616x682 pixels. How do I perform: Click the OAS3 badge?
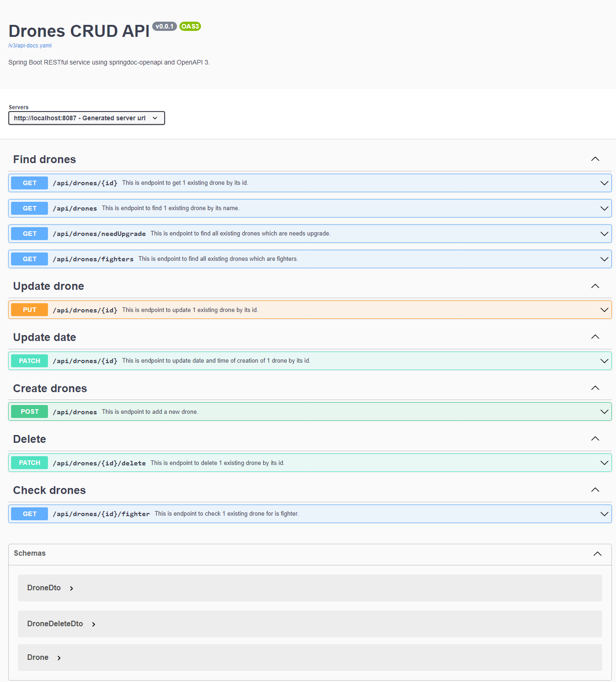[190, 26]
